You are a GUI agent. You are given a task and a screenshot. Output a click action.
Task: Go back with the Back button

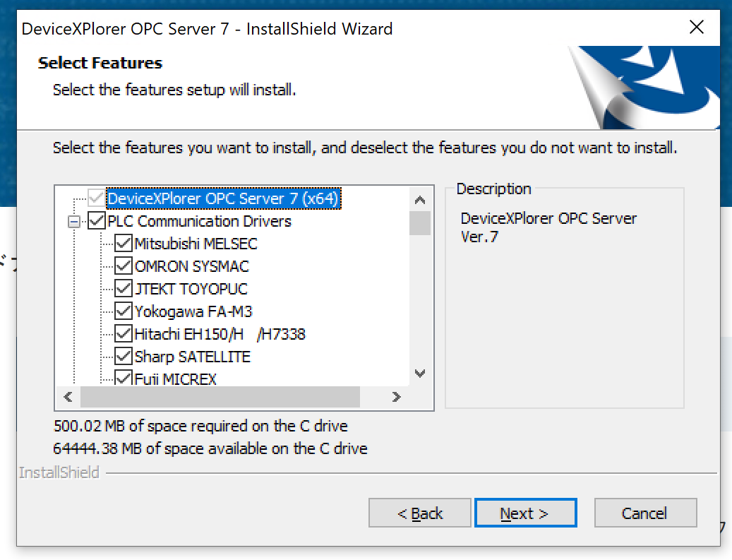click(420, 513)
